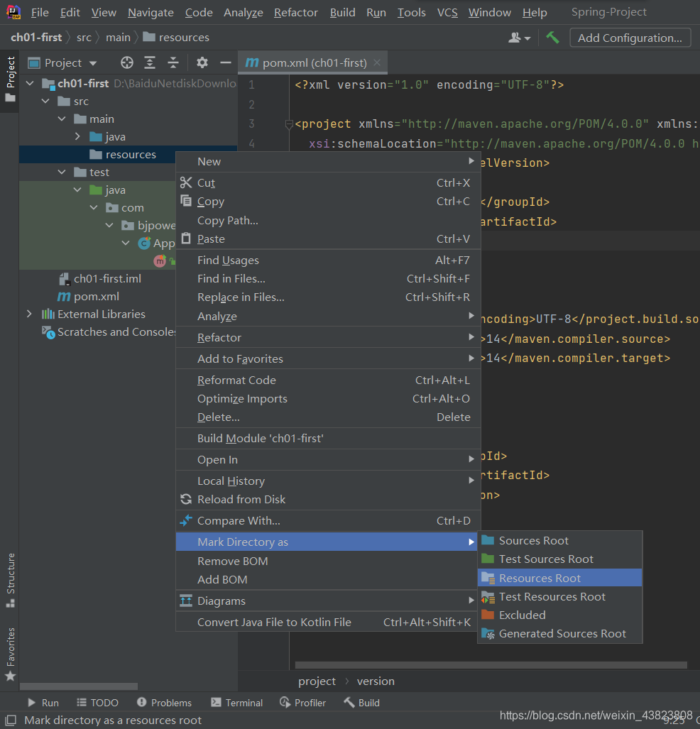Close the pom.xml editor tab
This screenshot has width=700, height=729.
(377, 62)
